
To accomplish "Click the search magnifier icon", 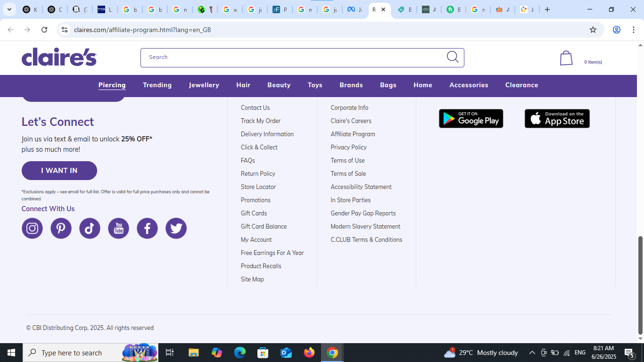I will [x=453, y=57].
